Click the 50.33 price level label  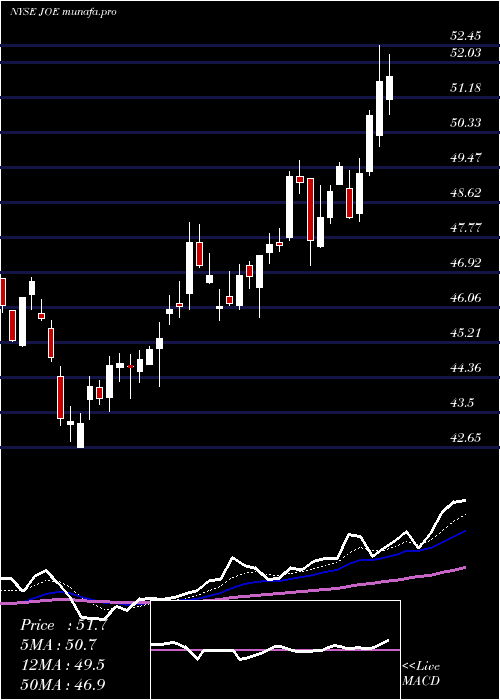pos(466,122)
